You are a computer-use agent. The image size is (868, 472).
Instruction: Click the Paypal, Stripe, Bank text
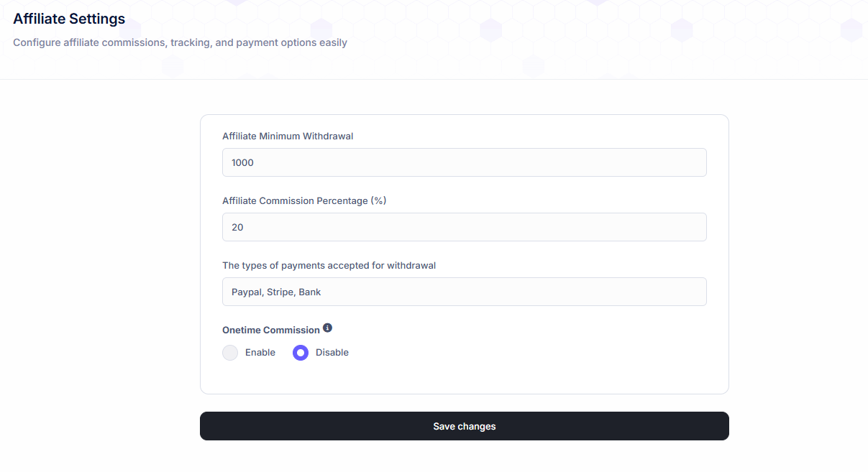[x=277, y=292]
